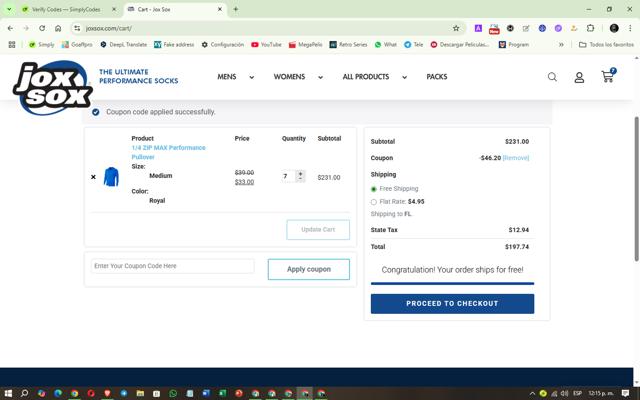The height and width of the screenshot is (400, 640).
Task: Close the Verify Codes tab
Action: pyautogui.click(x=114, y=9)
